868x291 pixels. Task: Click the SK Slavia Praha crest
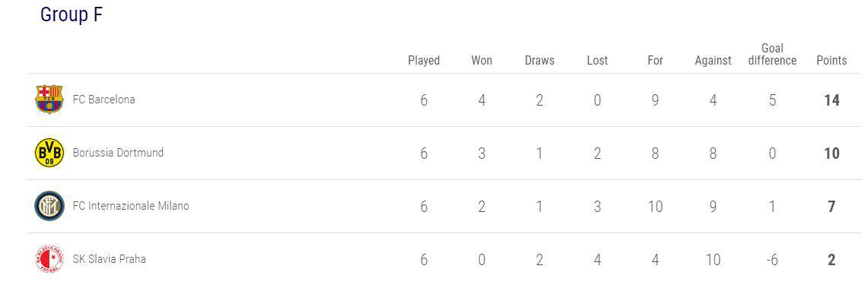[x=49, y=259]
